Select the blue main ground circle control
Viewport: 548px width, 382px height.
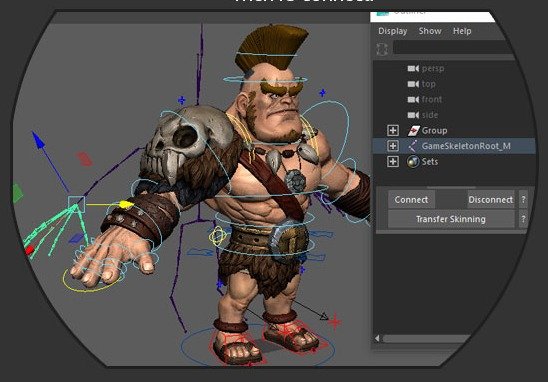258,345
